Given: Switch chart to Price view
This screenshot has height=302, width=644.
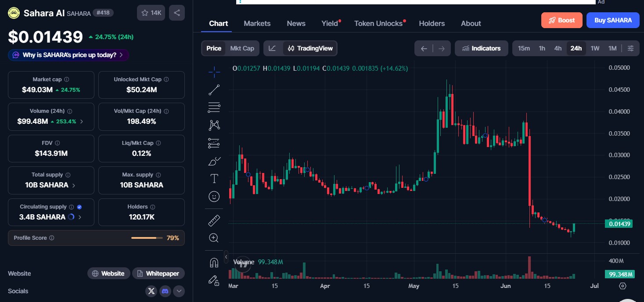Looking at the screenshot, I should (214, 48).
